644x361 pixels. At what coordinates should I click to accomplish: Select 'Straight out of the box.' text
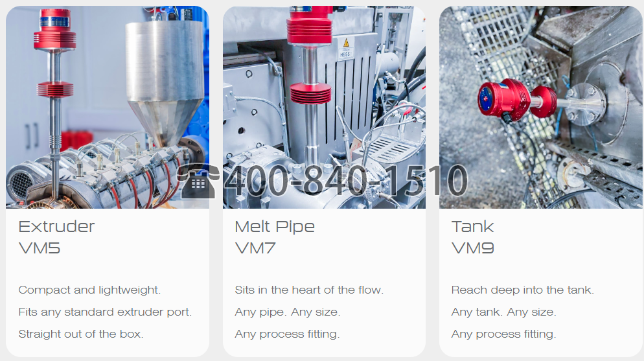(x=81, y=334)
